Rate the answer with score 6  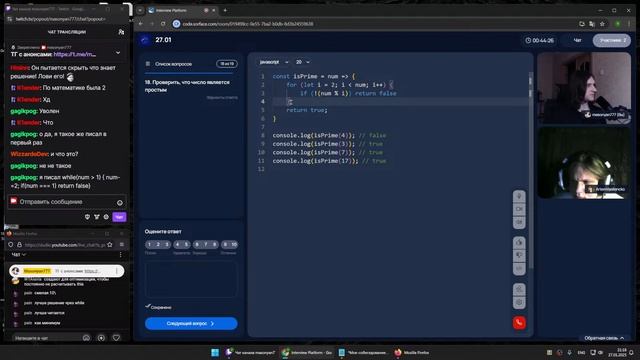point(197,244)
